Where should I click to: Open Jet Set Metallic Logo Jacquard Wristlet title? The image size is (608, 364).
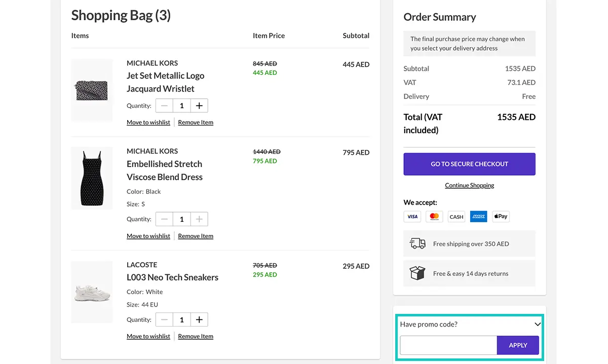(x=166, y=82)
